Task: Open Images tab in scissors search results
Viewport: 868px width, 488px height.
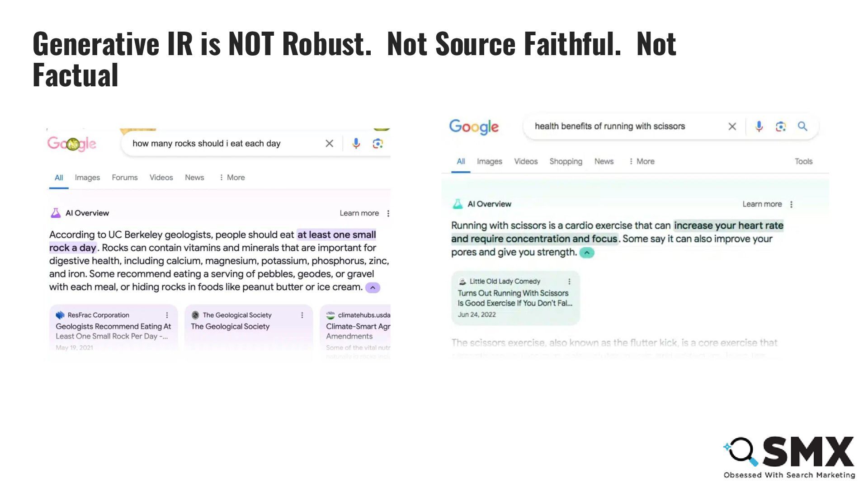Action: [x=490, y=161]
